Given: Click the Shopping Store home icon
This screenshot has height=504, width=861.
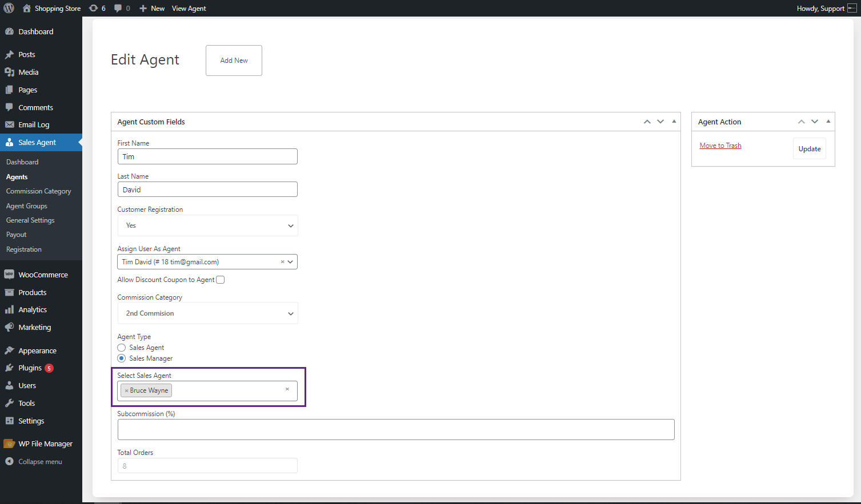Looking at the screenshot, I should click(27, 8).
